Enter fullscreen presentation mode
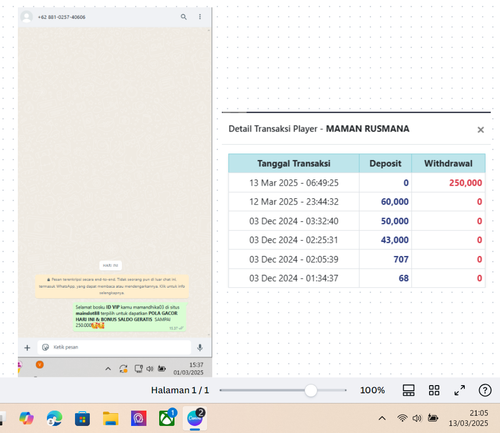This screenshot has height=433, width=500. coord(460,390)
